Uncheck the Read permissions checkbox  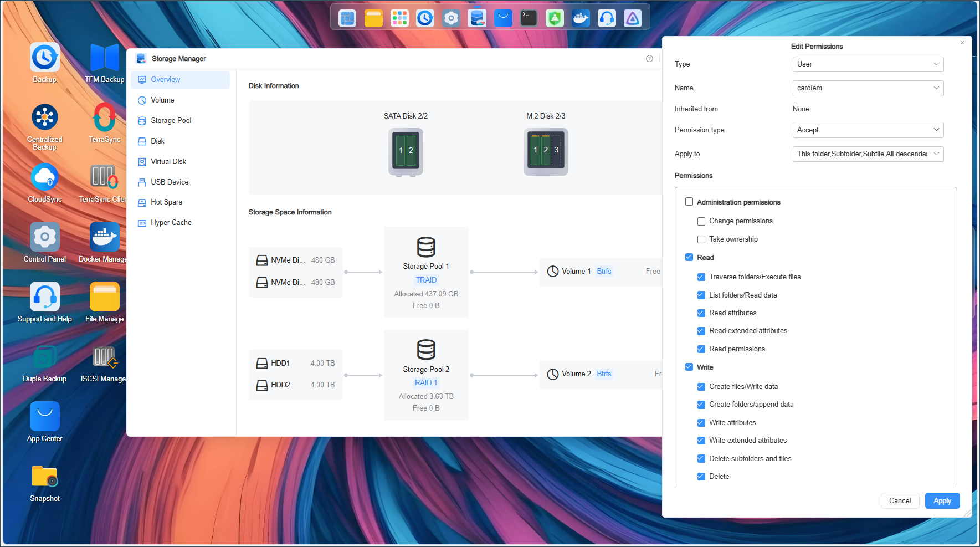coord(701,349)
